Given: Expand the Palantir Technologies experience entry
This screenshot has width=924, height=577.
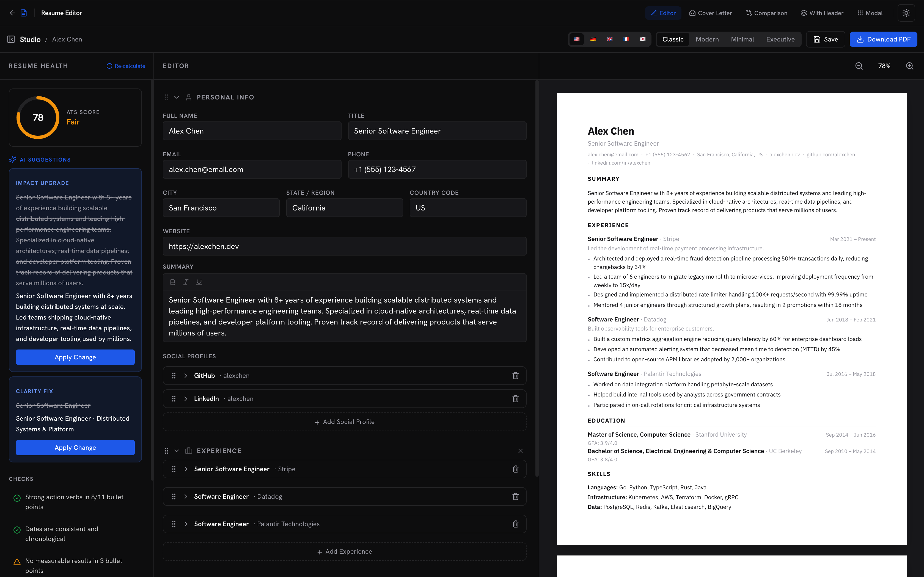Looking at the screenshot, I should click(186, 524).
